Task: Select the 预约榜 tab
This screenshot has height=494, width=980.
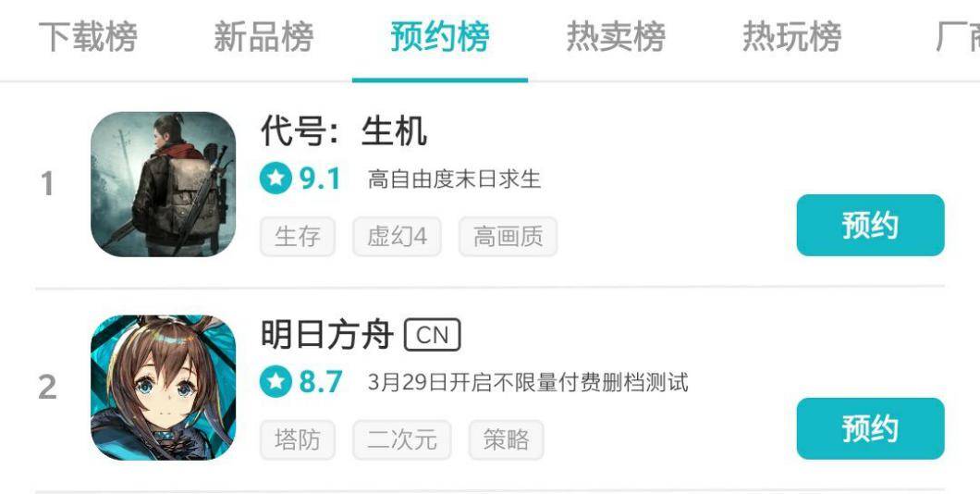Action: tap(440, 36)
